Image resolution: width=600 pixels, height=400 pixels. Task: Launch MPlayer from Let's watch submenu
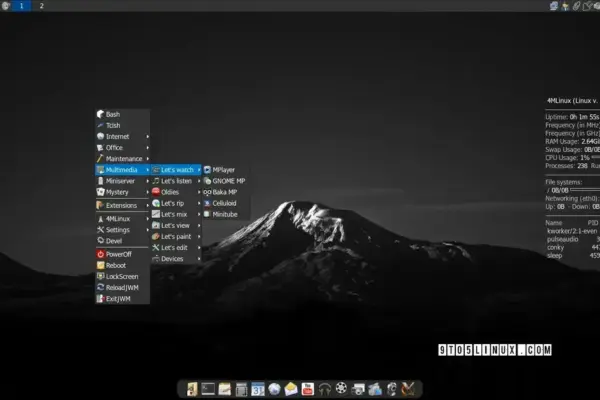pos(226,170)
